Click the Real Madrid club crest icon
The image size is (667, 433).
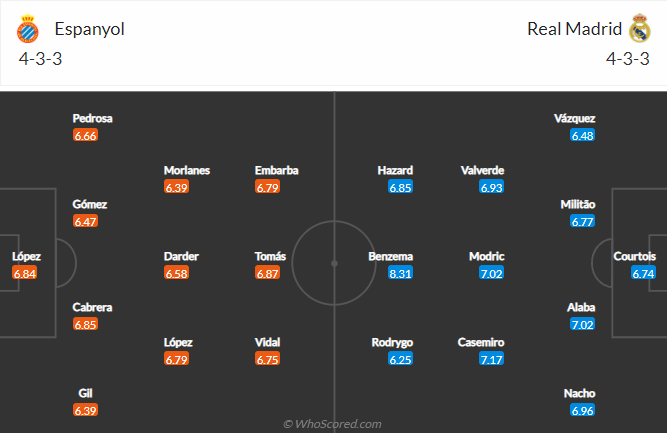pyautogui.click(x=640, y=28)
